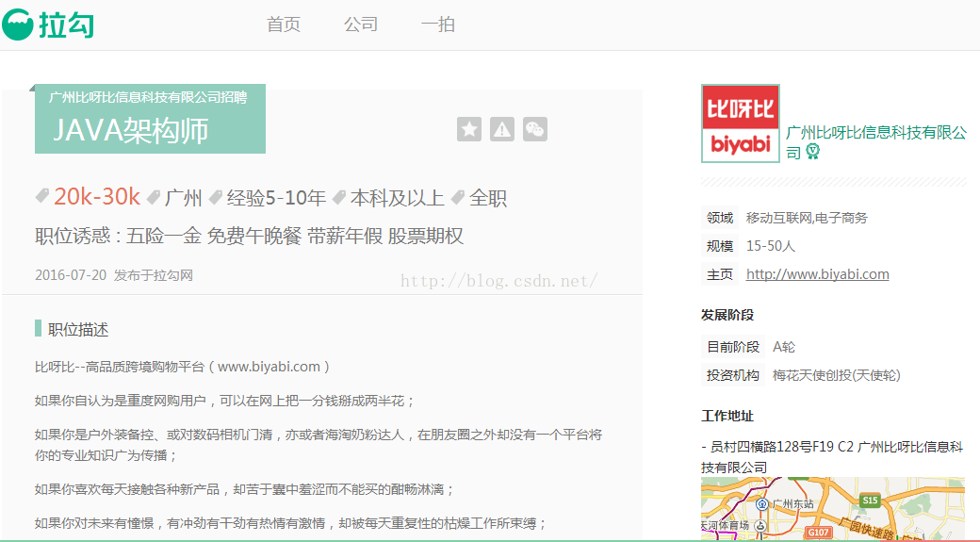Click the Lagou green logo icon
This screenshot has width=980, height=542.
[x=18, y=25]
